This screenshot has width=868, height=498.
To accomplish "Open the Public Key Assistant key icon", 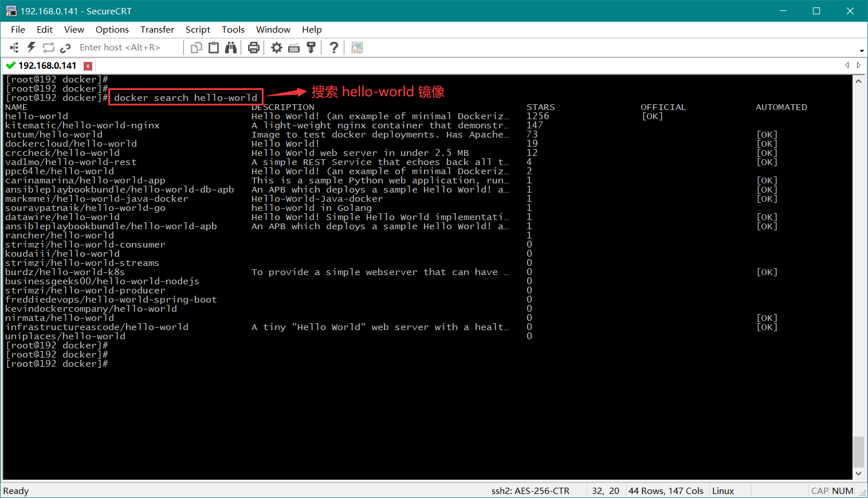I will pos(311,48).
